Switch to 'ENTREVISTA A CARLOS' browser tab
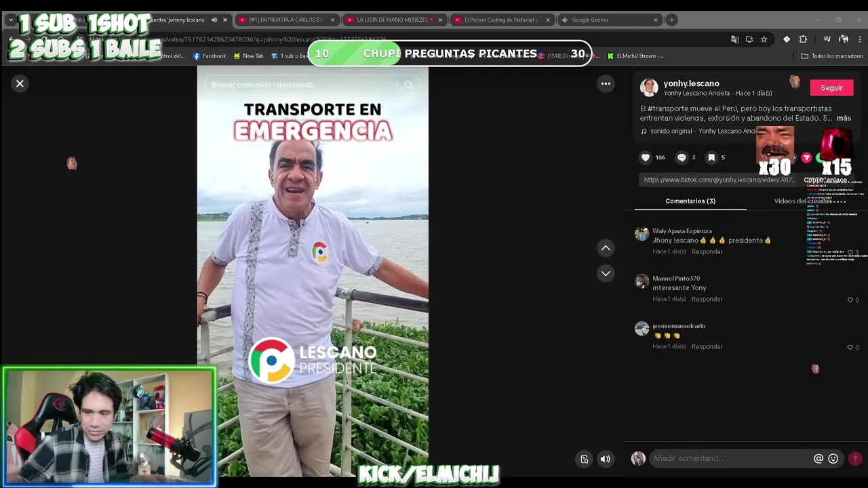 pos(286,20)
